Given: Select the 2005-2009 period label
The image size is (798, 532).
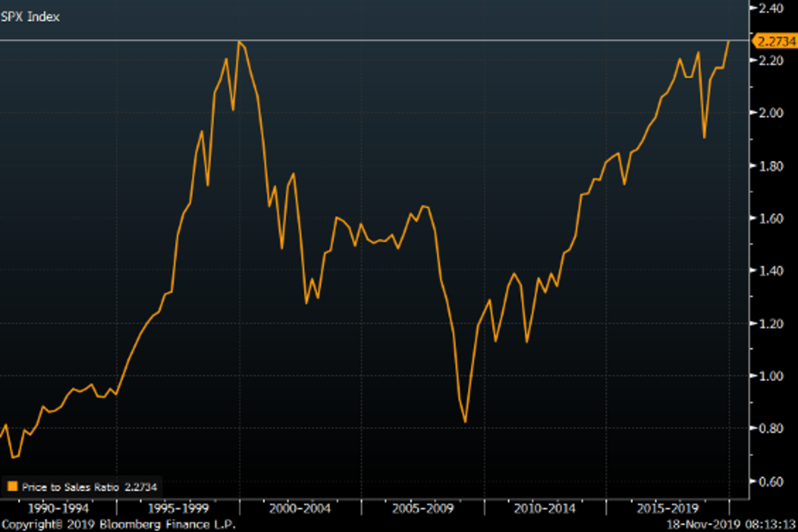Looking at the screenshot, I should tap(423, 509).
